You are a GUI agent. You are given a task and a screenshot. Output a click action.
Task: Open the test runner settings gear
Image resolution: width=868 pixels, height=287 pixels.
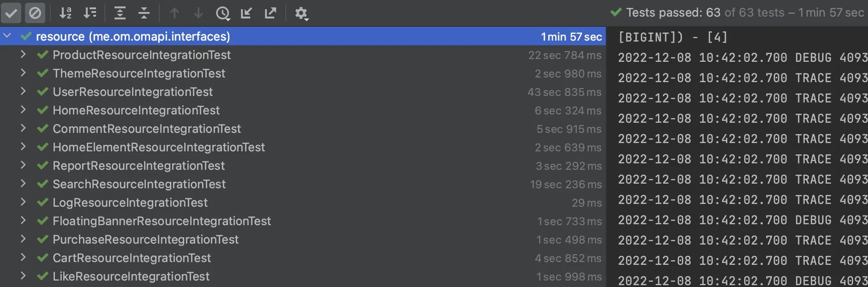click(301, 13)
